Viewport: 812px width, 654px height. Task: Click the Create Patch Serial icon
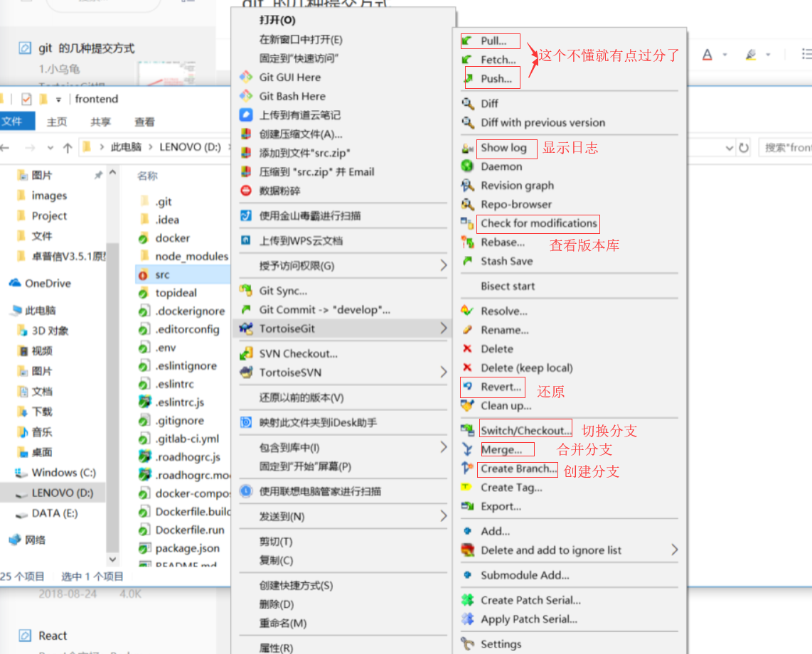click(468, 600)
